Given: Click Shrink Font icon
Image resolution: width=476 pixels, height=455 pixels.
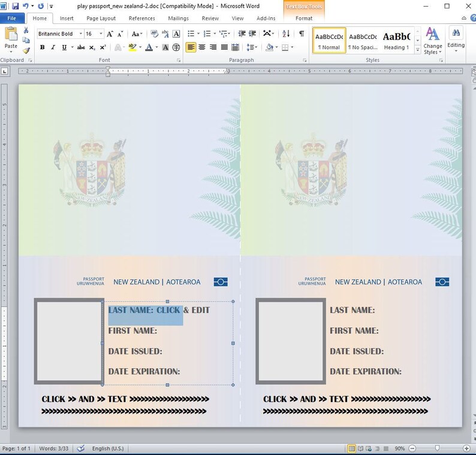Looking at the screenshot, I should tap(120, 34).
